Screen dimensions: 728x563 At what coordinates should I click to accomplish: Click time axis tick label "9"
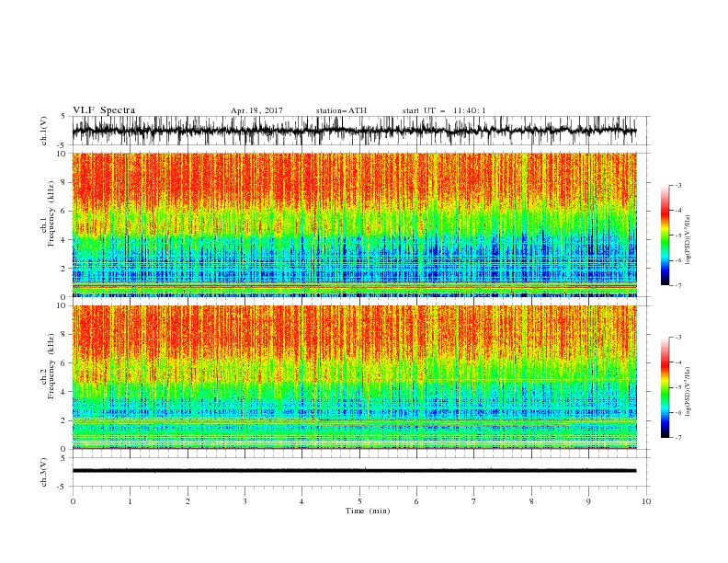point(588,501)
